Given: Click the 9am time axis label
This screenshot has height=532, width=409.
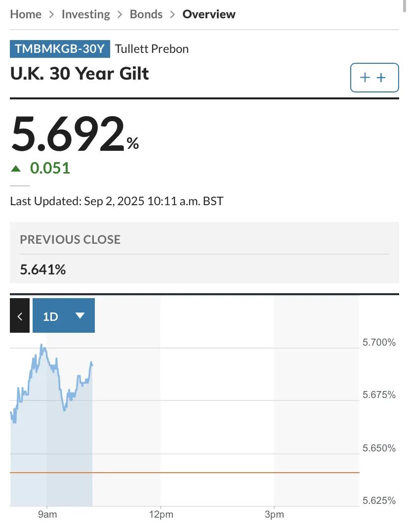Looking at the screenshot, I should (47, 514).
